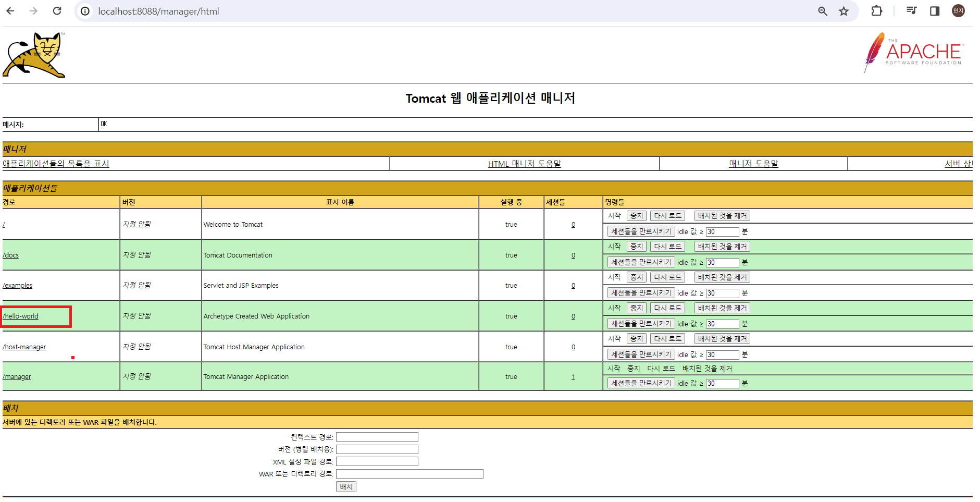The height and width of the screenshot is (502, 980).
Task: Edit idle minutes field for /examples
Action: coord(722,293)
